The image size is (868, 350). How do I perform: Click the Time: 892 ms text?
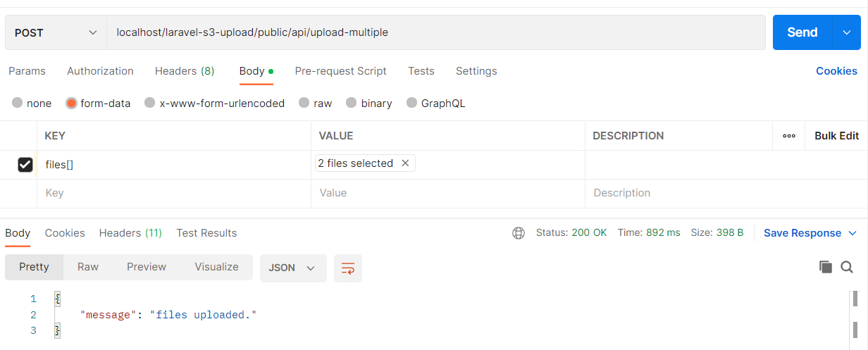point(649,233)
